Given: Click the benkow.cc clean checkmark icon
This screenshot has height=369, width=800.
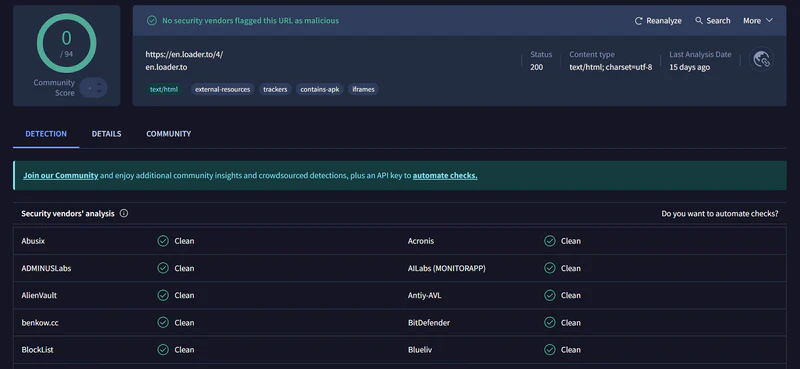Looking at the screenshot, I should [x=163, y=323].
